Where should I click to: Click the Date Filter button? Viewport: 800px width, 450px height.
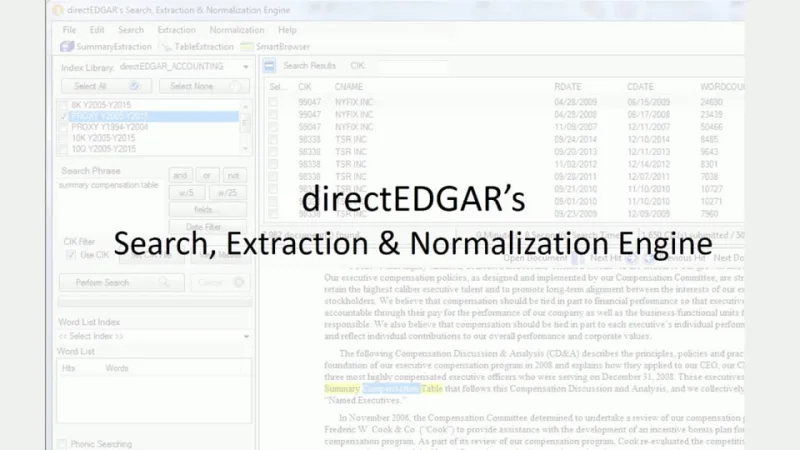coord(208,227)
